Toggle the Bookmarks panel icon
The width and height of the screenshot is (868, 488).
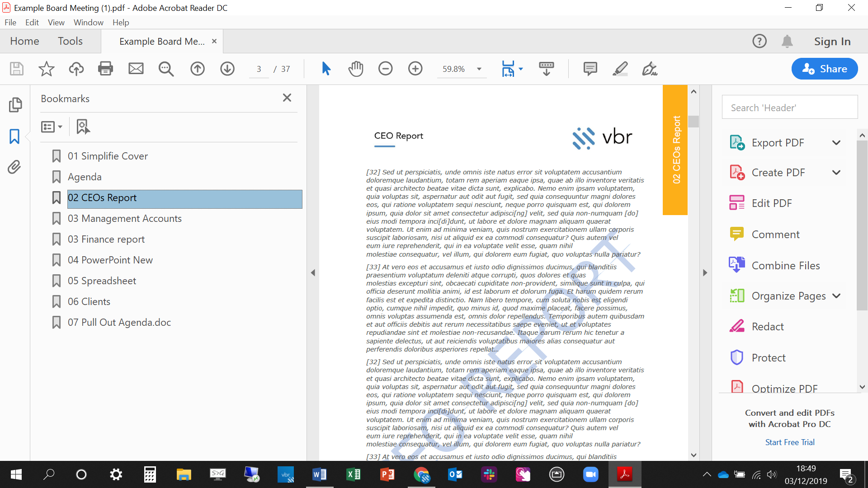14,136
